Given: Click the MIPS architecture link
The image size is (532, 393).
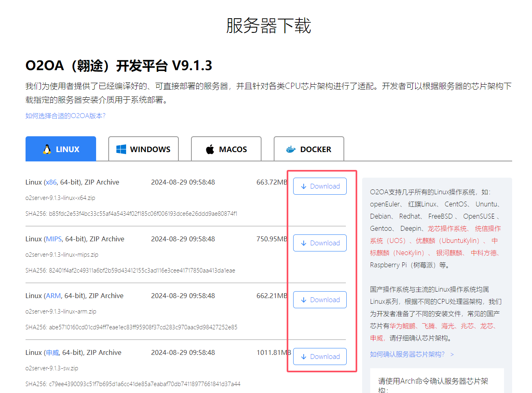Looking at the screenshot, I should [x=54, y=239].
